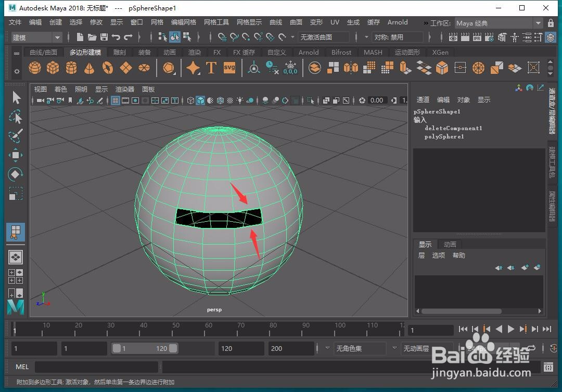Create a polygon cone from shelf

coord(90,68)
